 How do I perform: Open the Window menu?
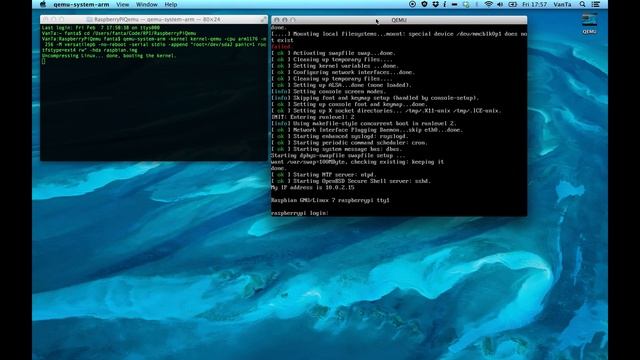[147, 4]
